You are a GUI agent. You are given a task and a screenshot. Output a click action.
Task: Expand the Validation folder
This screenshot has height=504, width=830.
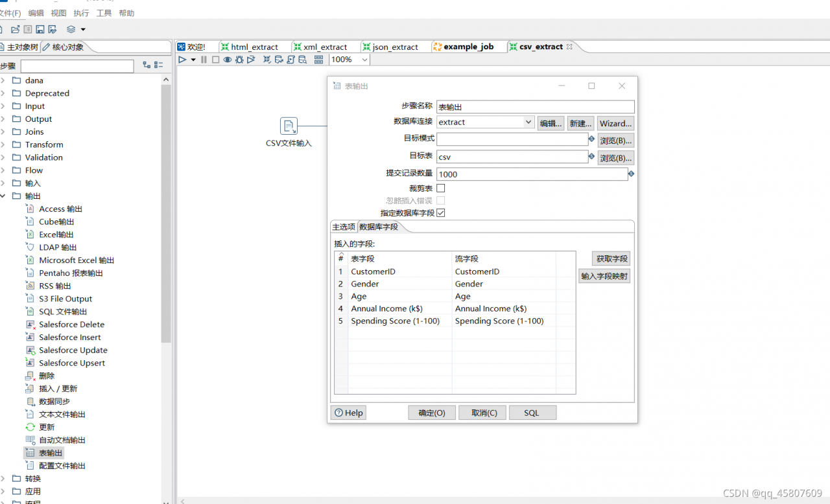[3, 157]
